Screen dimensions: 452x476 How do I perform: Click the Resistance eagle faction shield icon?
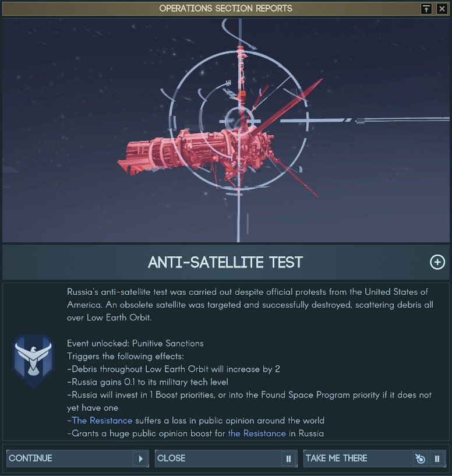33,361
